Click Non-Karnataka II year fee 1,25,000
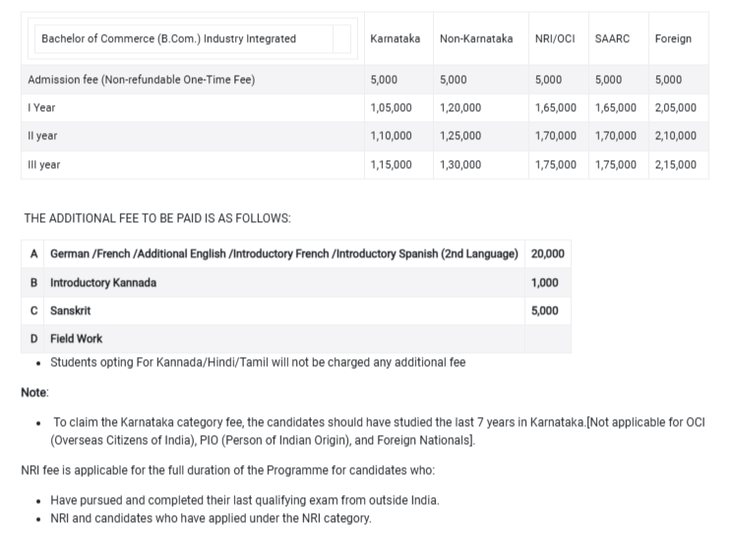The image size is (732, 547). tap(460, 136)
